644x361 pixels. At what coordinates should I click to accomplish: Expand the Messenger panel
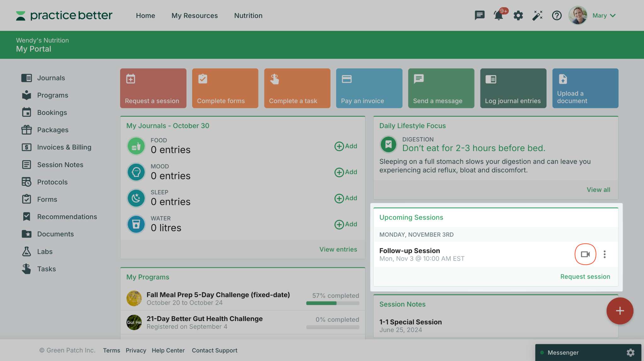563,353
